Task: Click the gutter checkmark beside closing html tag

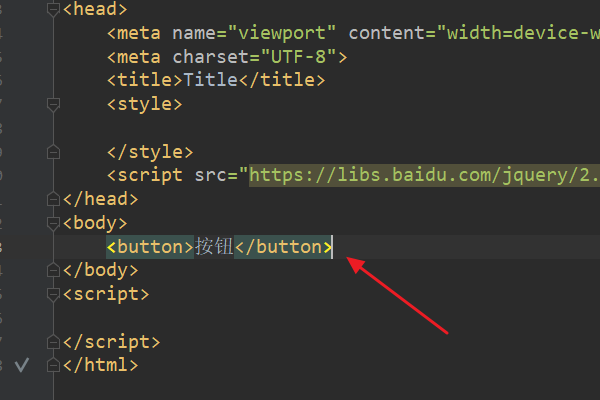Action: pos(22,365)
